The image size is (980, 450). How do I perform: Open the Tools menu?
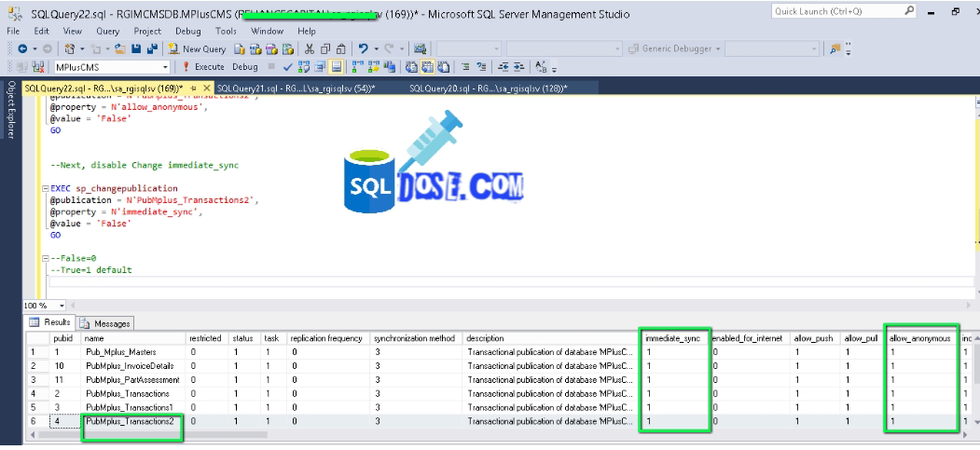pyautogui.click(x=226, y=31)
